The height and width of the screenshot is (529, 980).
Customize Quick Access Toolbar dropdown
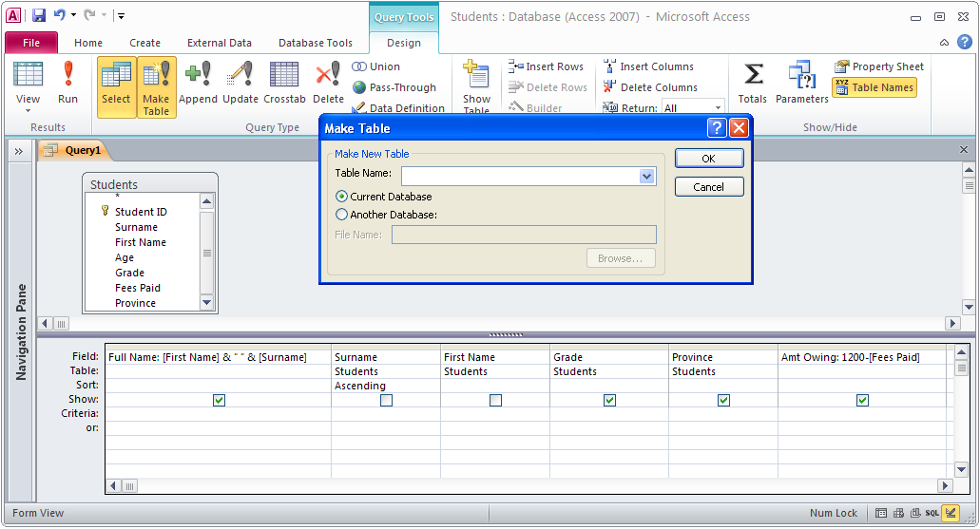pos(122,15)
